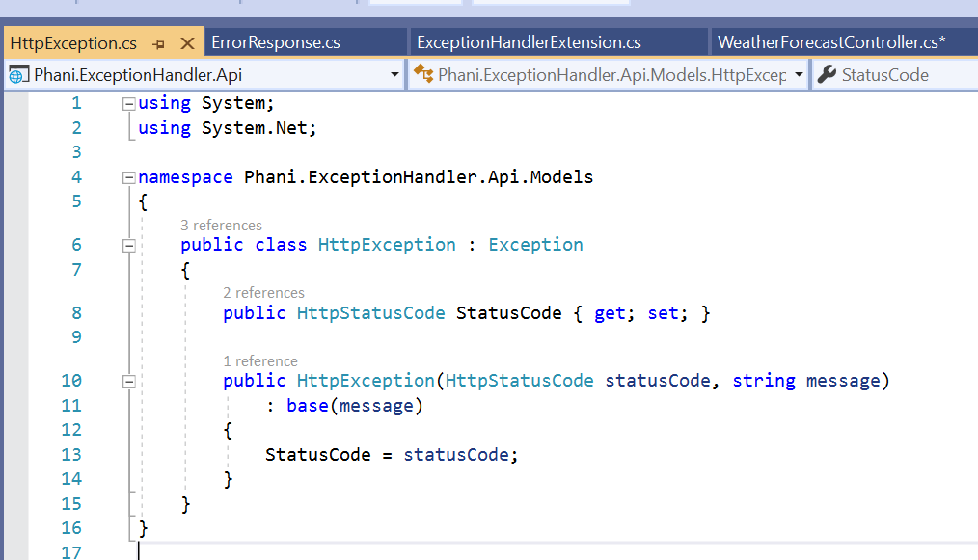
Task: Open the type navigation dropdown arrow
Action: (799, 75)
